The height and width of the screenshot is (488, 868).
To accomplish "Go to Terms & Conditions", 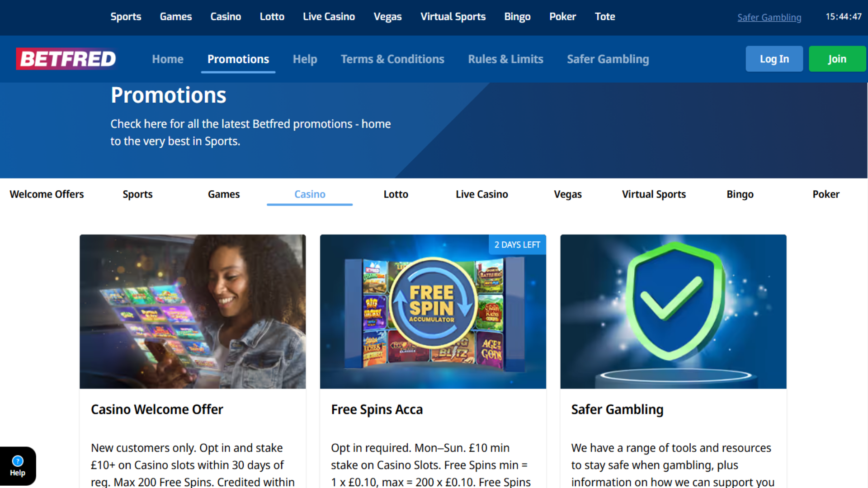I will pos(392,59).
